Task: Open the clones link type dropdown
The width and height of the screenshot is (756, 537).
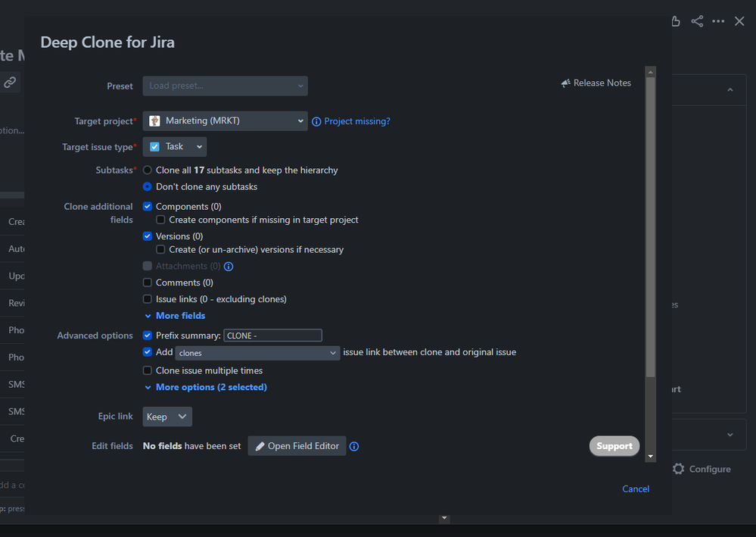Action: [x=257, y=353]
